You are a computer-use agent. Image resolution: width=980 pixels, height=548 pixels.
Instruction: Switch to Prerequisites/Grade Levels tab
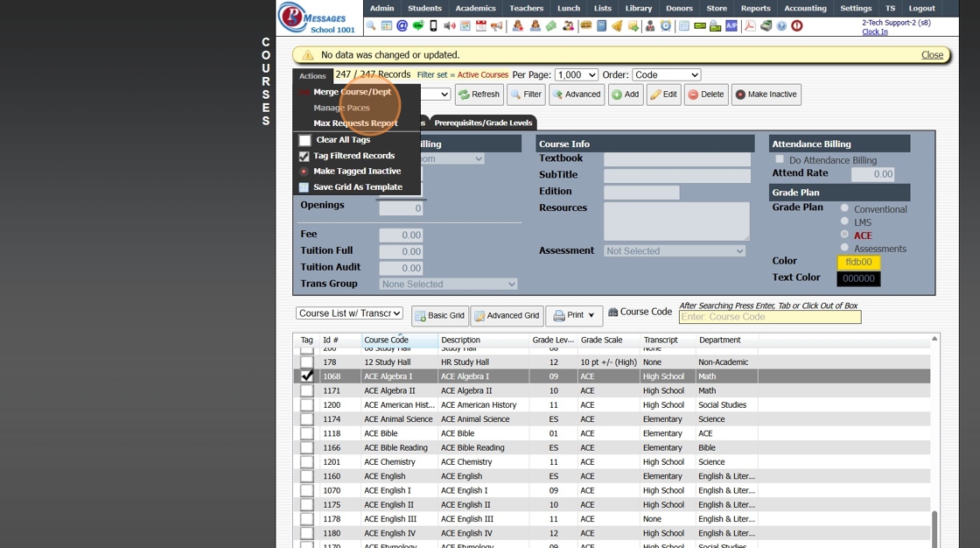pyautogui.click(x=483, y=123)
